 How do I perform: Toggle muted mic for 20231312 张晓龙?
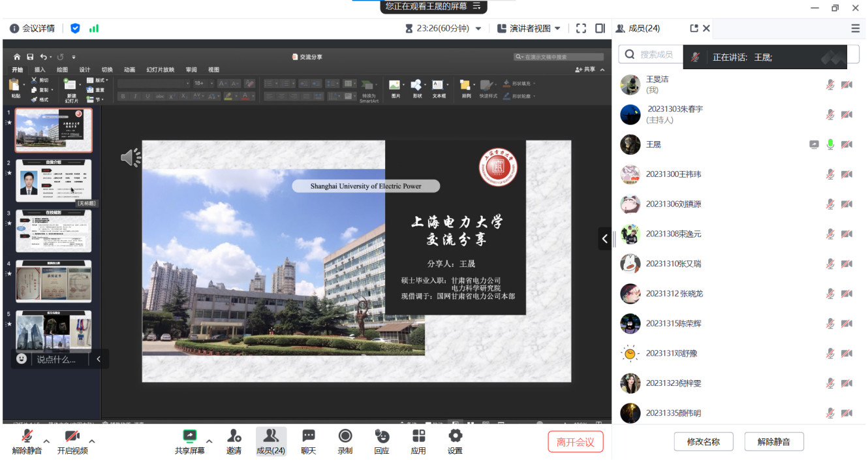(830, 294)
